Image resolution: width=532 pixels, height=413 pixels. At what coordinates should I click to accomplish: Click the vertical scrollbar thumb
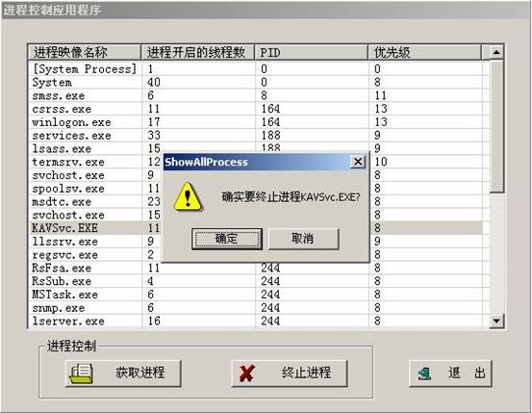coord(496,127)
